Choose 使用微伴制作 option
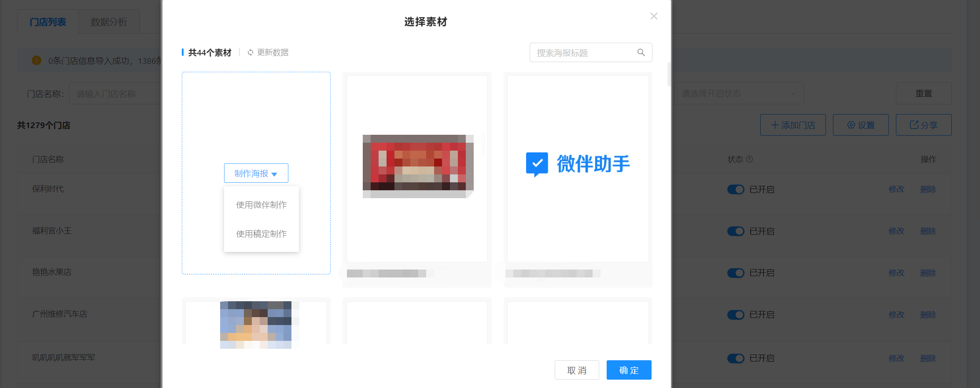 click(x=261, y=205)
